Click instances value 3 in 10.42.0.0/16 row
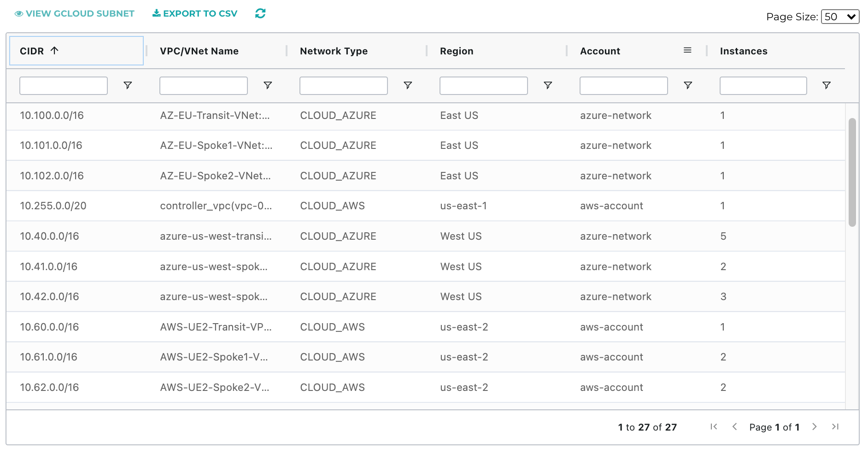The width and height of the screenshot is (868, 449). click(723, 296)
